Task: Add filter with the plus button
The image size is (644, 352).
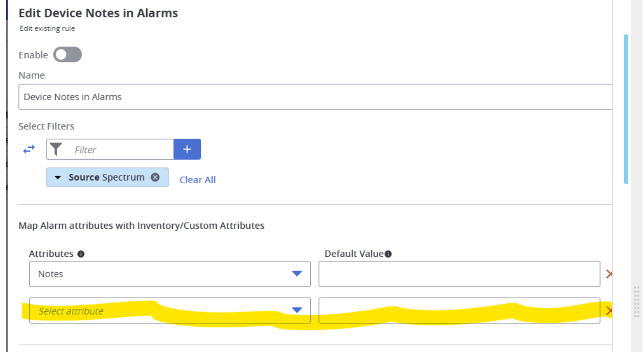Action: [x=187, y=149]
